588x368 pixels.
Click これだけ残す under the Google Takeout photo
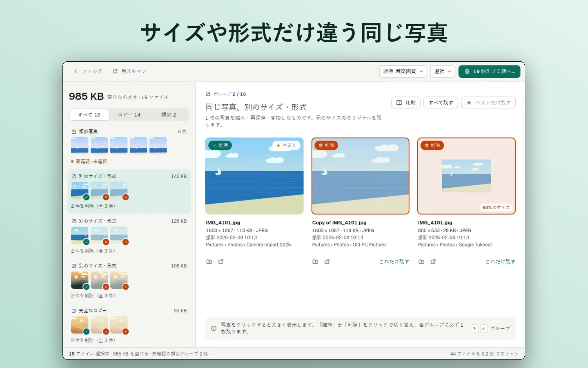pyautogui.click(x=500, y=262)
